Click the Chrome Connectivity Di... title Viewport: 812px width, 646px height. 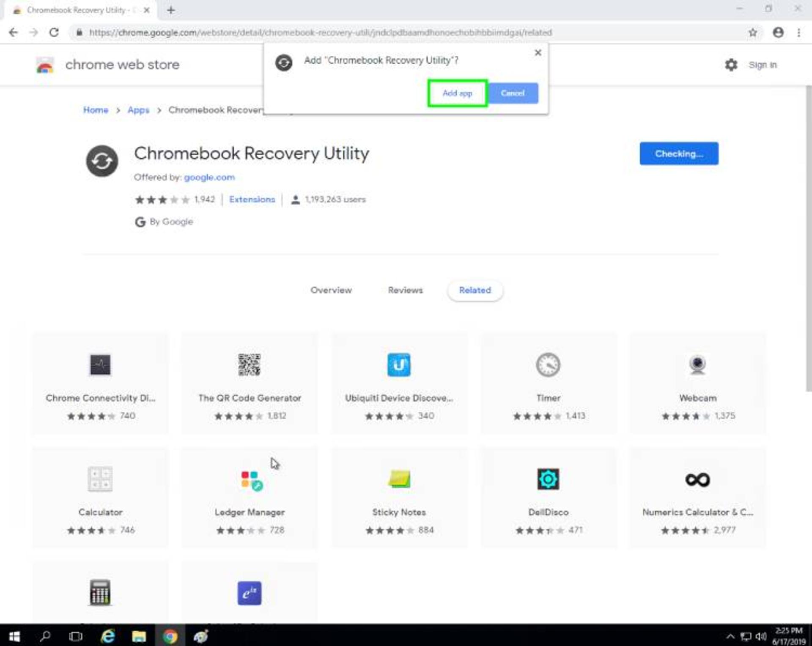(x=100, y=398)
